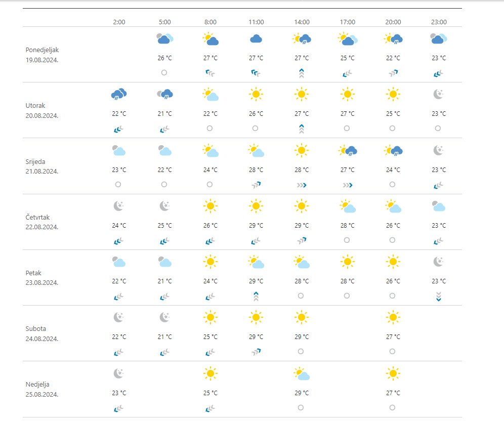This screenshot has width=504, height=421.
Task: Click the 29 °C temperature for Četvrtak 11:00
Action: point(256,225)
